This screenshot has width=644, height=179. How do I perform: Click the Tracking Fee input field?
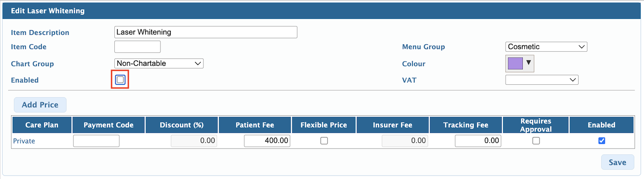coord(478,141)
